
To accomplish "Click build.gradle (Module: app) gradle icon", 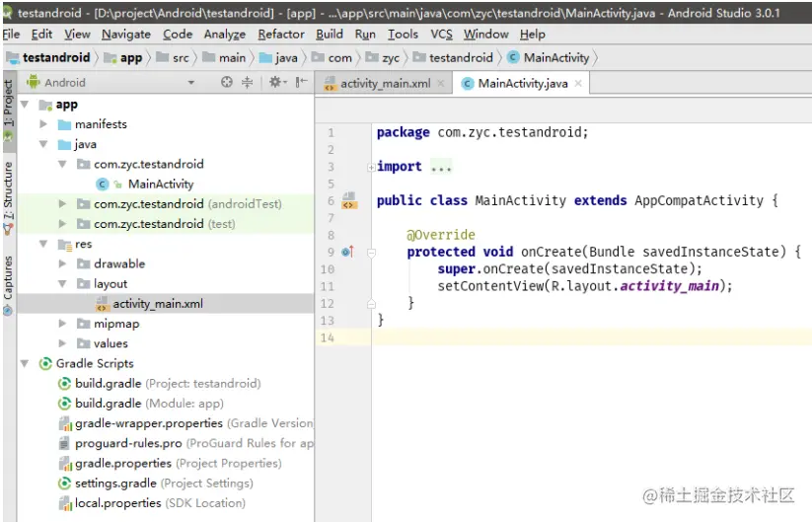I will pos(64,404).
